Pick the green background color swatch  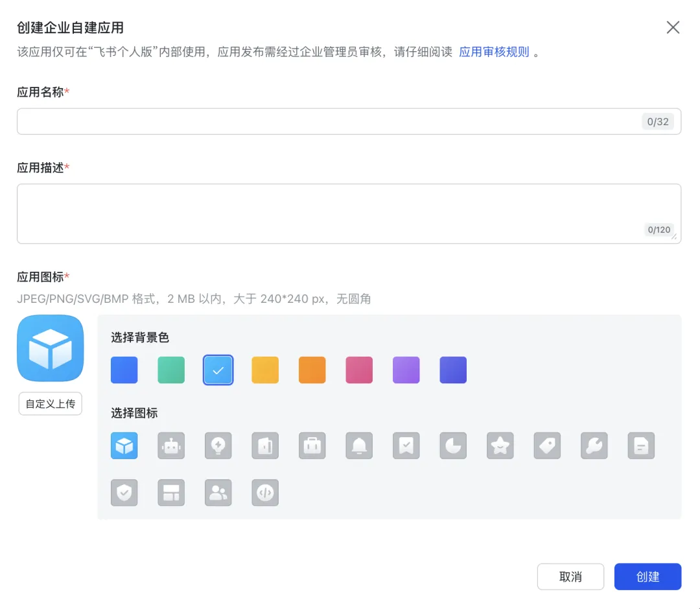[x=170, y=370]
